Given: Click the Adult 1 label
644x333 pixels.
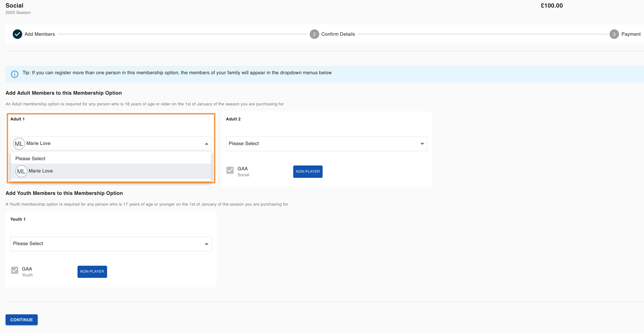Looking at the screenshot, I should 17,119.
